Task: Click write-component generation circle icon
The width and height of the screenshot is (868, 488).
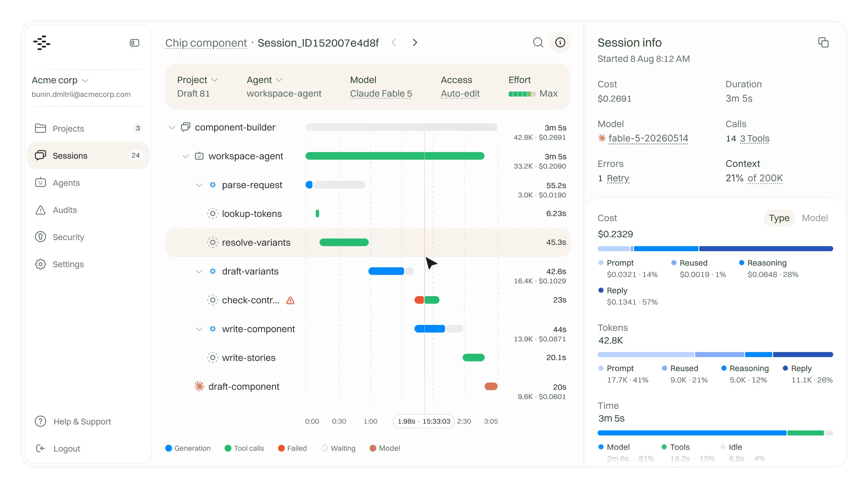Action: click(x=213, y=329)
